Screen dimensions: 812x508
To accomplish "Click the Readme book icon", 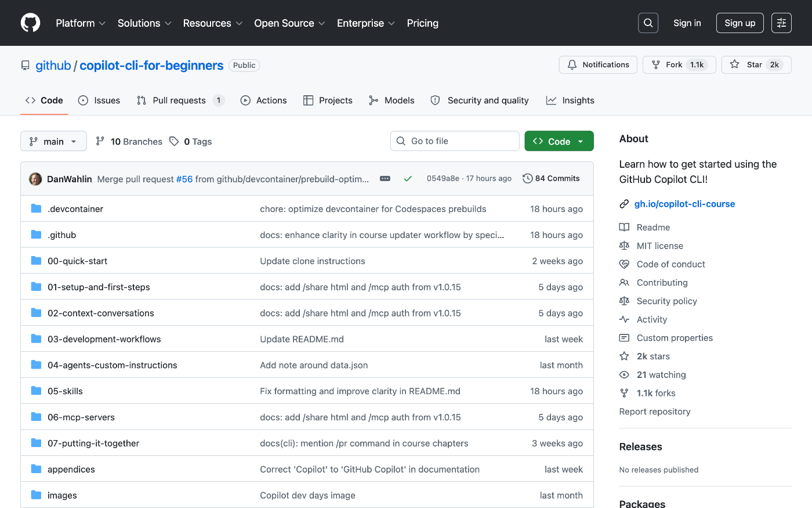I will [624, 228].
